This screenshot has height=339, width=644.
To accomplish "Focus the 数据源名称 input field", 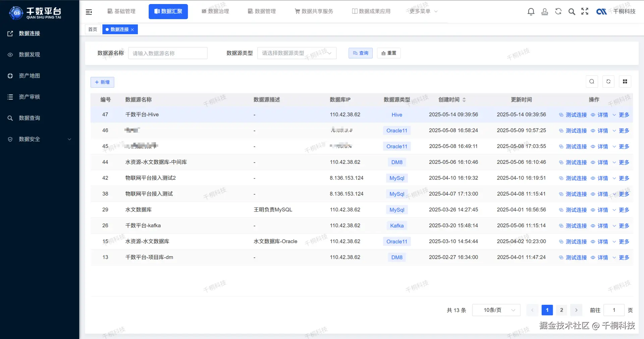I will click(168, 53).
